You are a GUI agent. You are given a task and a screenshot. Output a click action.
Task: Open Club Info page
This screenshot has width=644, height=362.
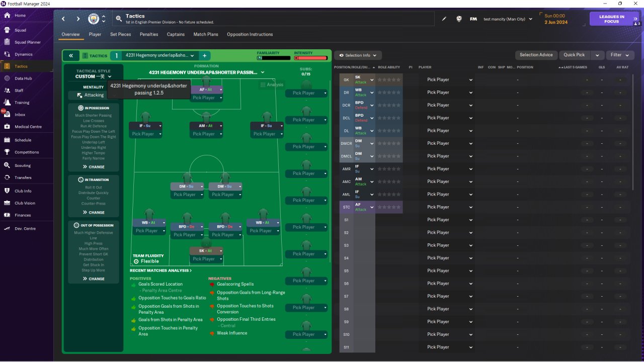[23, 191]
